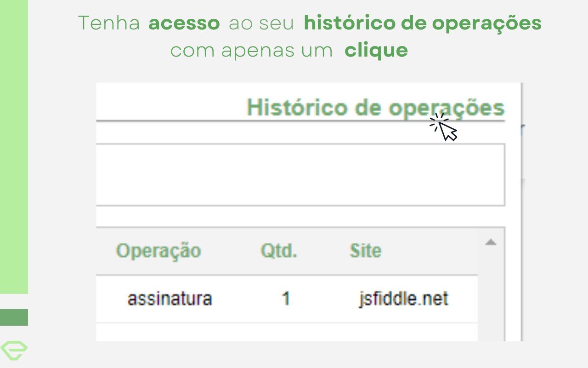Click the table's vertical scrollbar track
The width and height of the screenshot is (588, 368).
click(491, 294)
